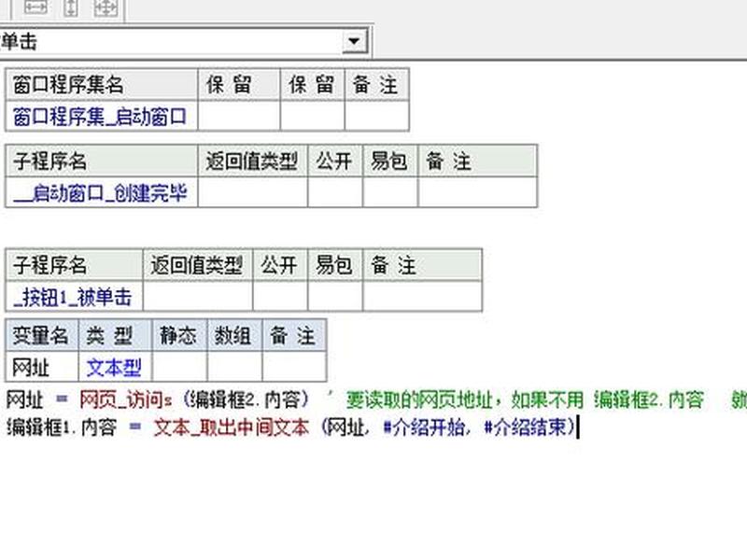Click the empty 数组 cell of 网址 variable

[235, 367]
